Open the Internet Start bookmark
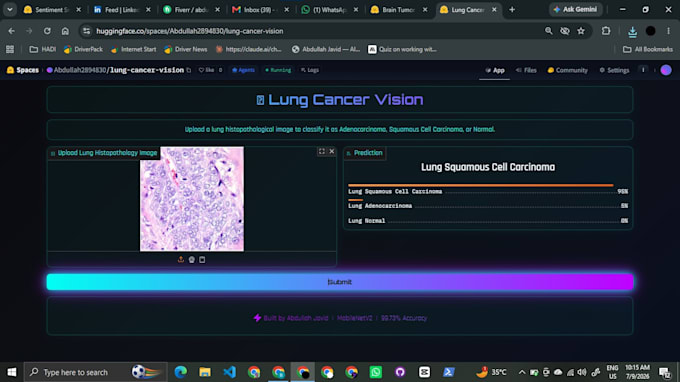Image resolution: width=680 pixels, height=382 pixels. 134,49
